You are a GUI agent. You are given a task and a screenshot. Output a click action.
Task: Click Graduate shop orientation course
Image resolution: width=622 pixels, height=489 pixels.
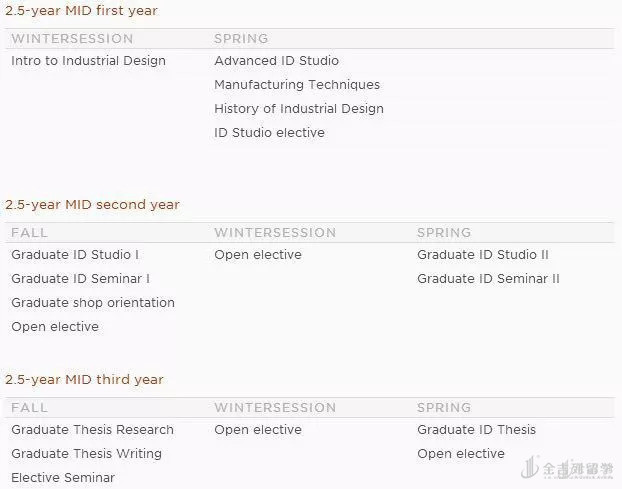(x=93, y=303)
